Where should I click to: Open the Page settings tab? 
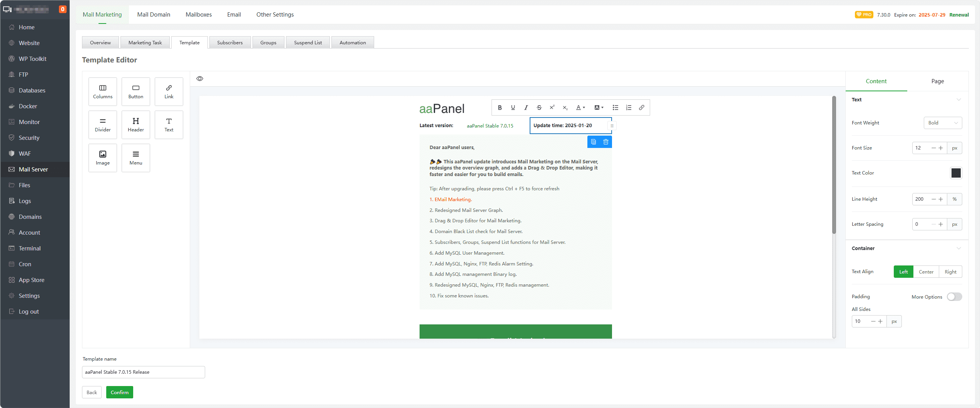(938, 81)
